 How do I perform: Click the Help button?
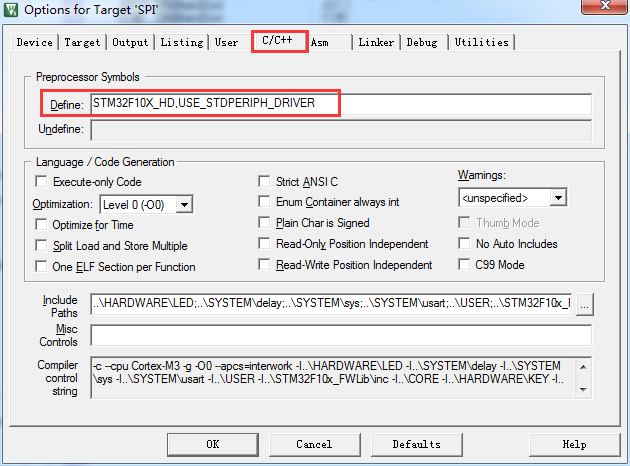[x=574, y=444]
